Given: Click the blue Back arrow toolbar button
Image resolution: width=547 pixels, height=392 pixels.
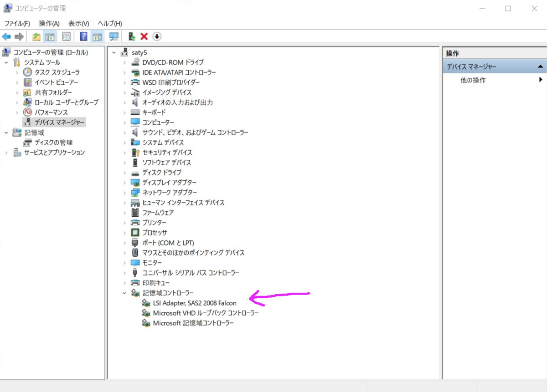Looking at the screenshot, I should (x=6, y=36).
